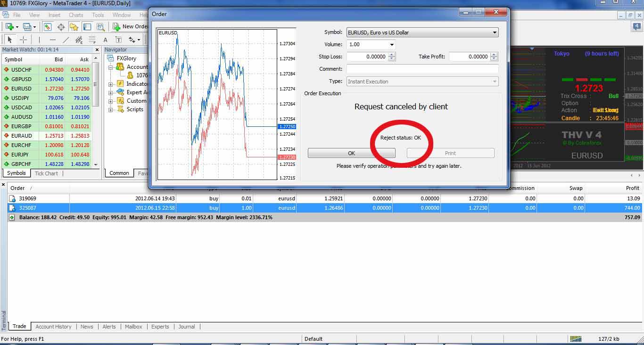The width and height of the screenshot is (644, 345).
Task: Select the Text Label tool
Action: (118, 40)
